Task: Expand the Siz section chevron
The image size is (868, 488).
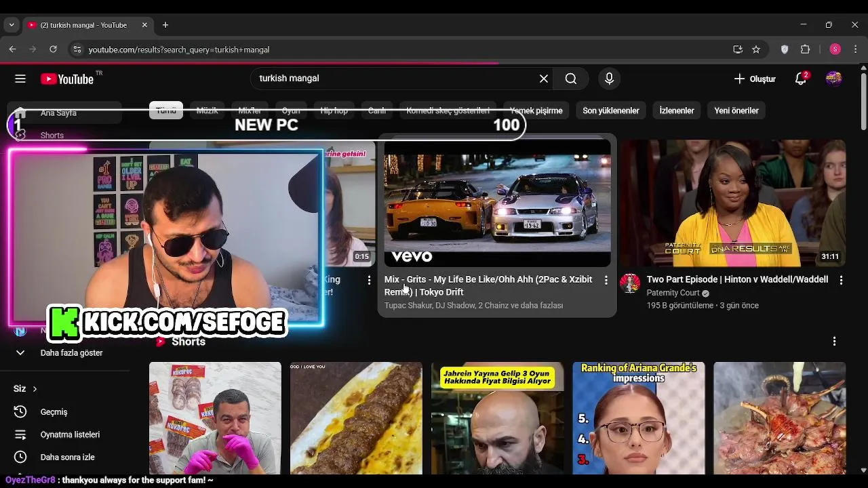Action: click(x=35, y=389)
